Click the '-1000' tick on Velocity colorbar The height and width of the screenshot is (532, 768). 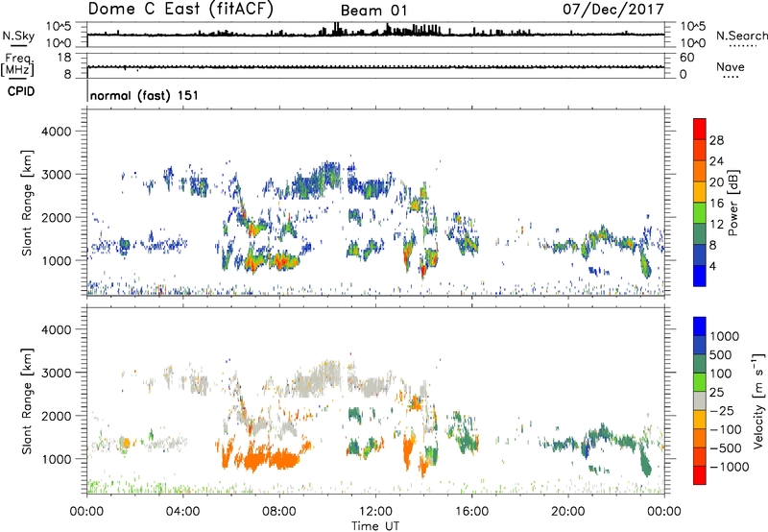[730, 467]
